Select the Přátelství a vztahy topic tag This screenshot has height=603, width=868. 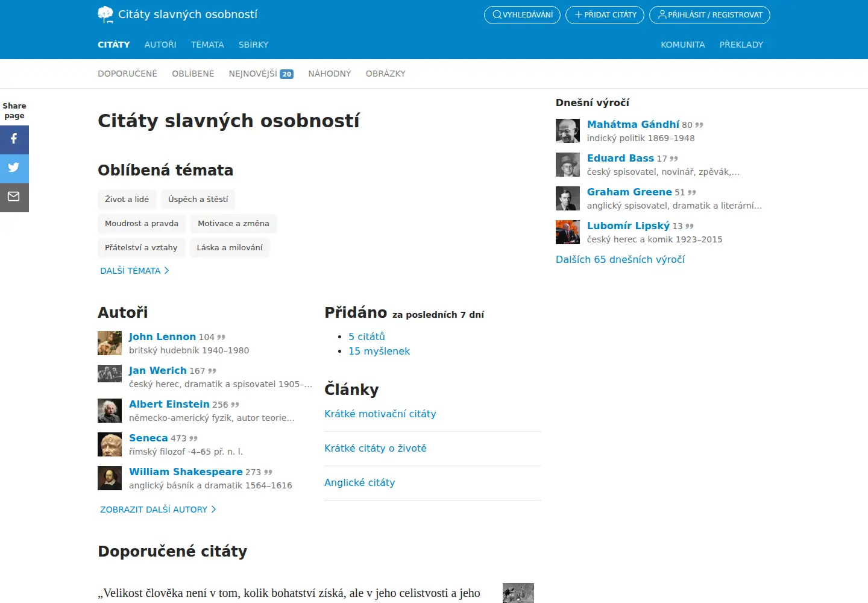coord(141,247)
